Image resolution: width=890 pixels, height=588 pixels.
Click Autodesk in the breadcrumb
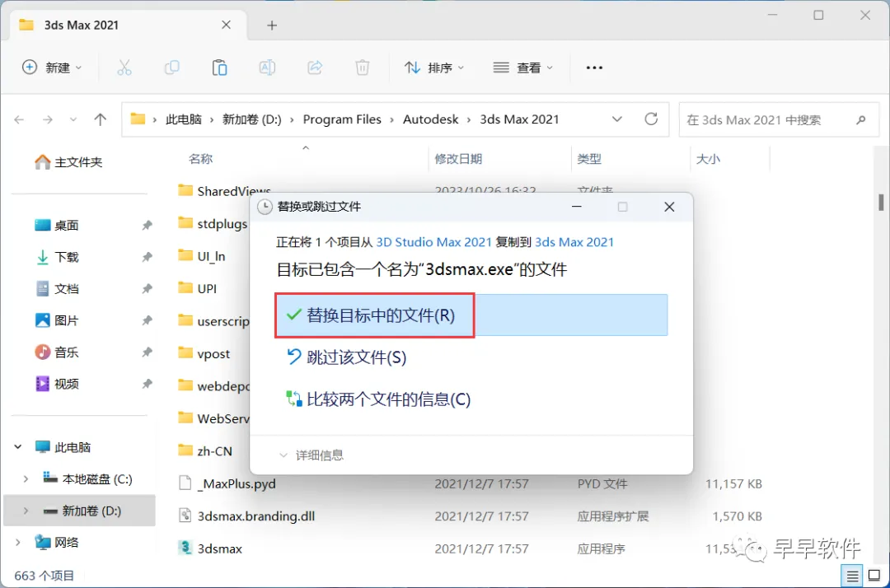pos(431,119)
